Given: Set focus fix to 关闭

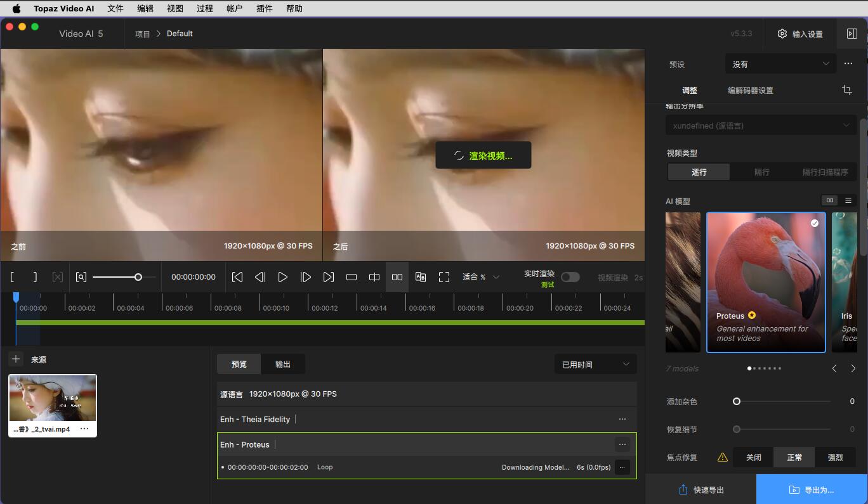Looking at the screenshot, I should coord(753,457).
